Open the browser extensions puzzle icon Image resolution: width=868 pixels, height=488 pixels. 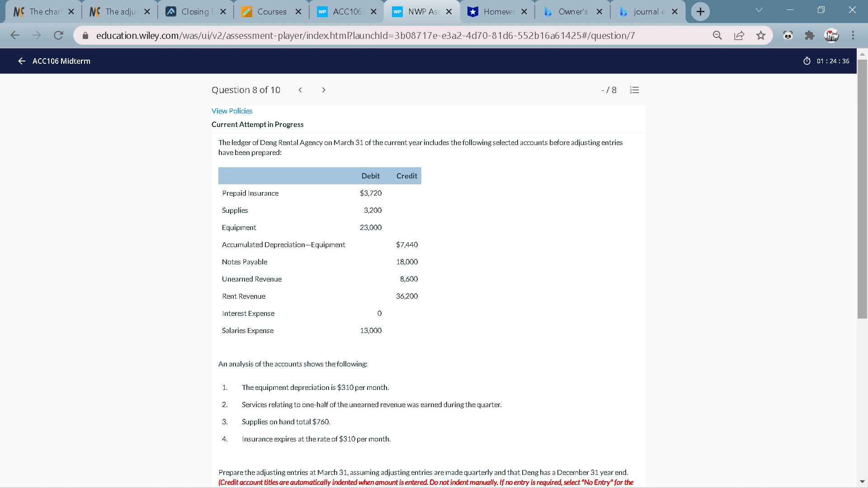[810, 35]
